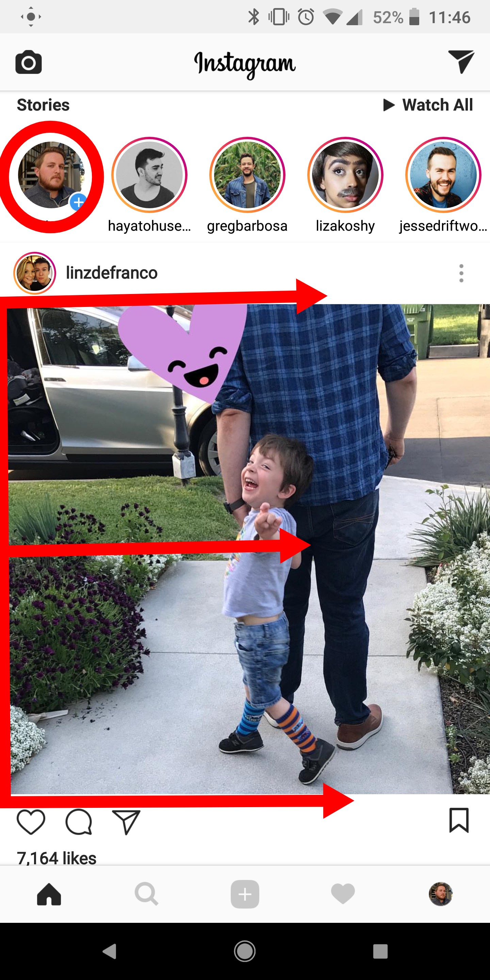The image size is (490, 980).
Task: Tap Watch All stories
Action: tap(428, 104)
